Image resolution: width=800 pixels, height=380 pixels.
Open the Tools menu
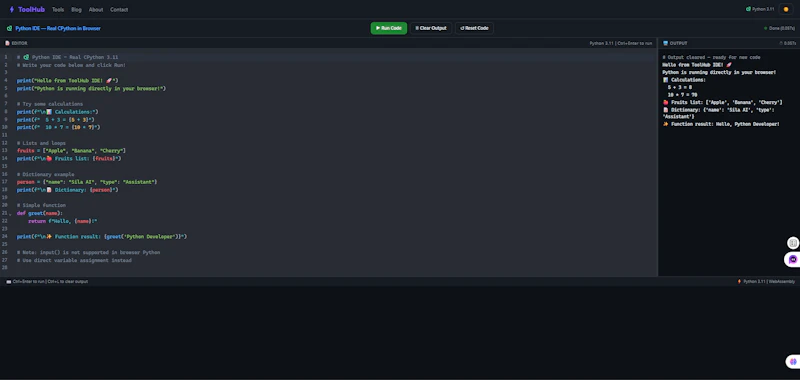tap(58, 10)
